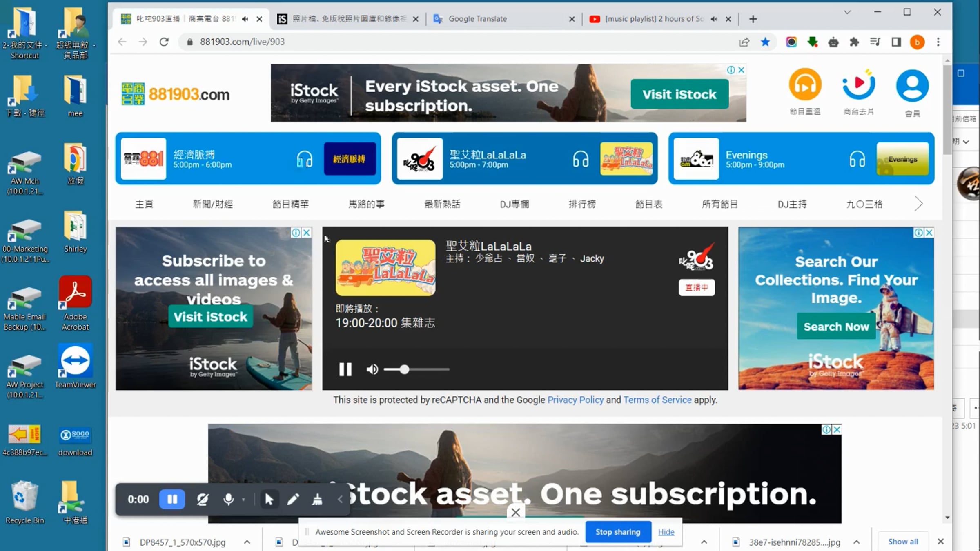Listen to Evenings 864 headphone icon
The width and height of the screenshot is (980, 551).
[x=857, y=159]
